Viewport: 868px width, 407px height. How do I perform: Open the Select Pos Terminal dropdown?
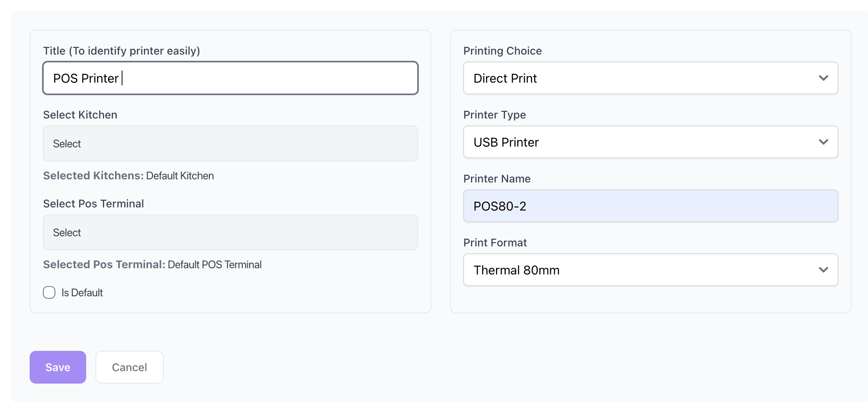click(x=230, y=232)
